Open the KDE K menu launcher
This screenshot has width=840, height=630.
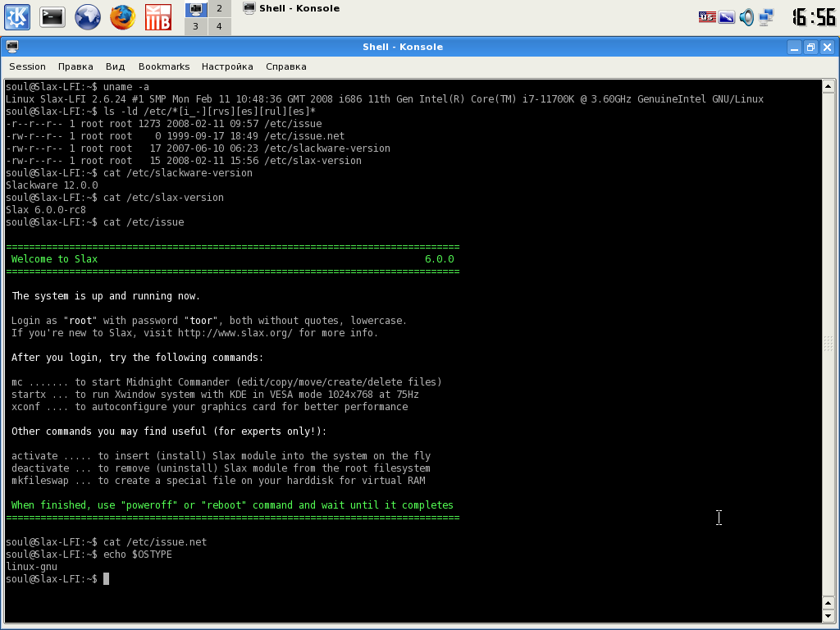[17, 17]
